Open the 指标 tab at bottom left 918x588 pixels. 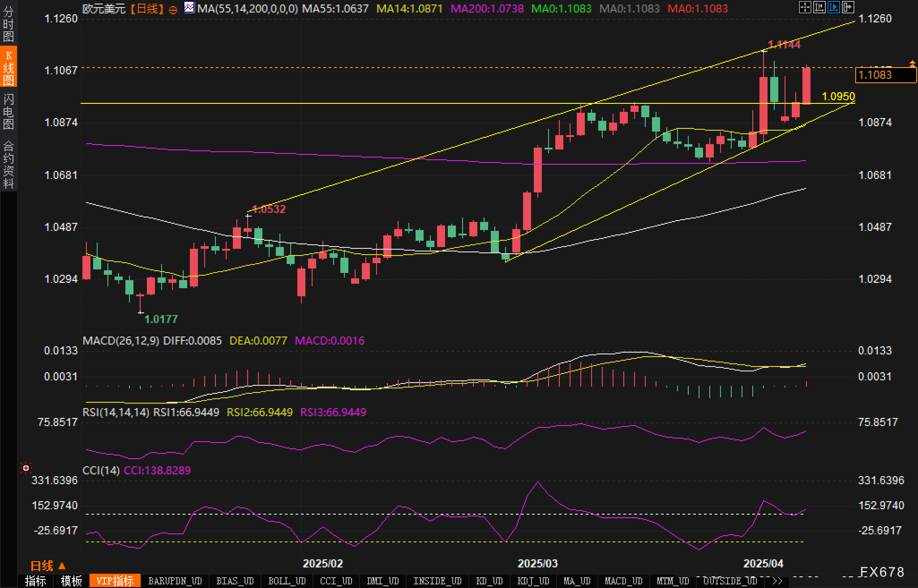[35, 581]
